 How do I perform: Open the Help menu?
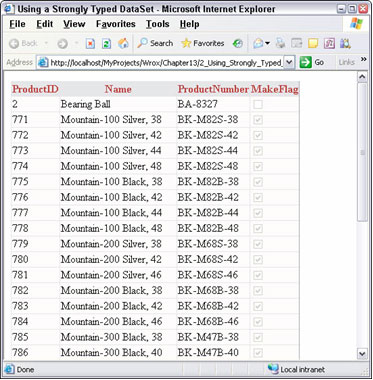(190, 24)
